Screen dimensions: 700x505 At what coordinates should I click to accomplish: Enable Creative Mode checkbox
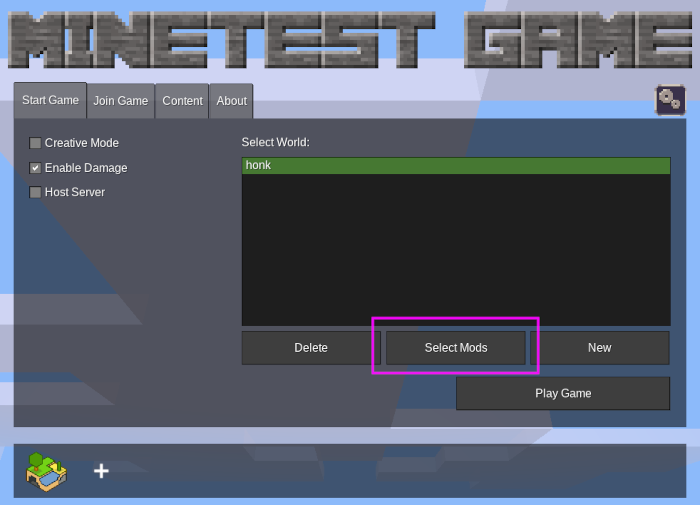(35, 143)
